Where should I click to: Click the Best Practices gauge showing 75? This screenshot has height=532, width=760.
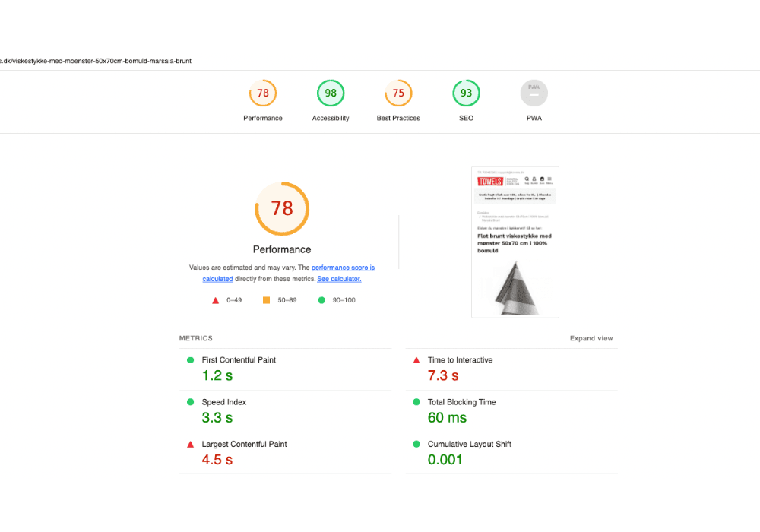click(398, 93)
